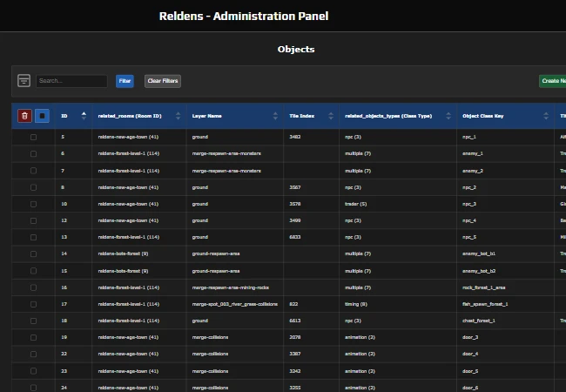Check the checkbox for row ID 8
Screen dimensions: 566x392
(34, 187)
